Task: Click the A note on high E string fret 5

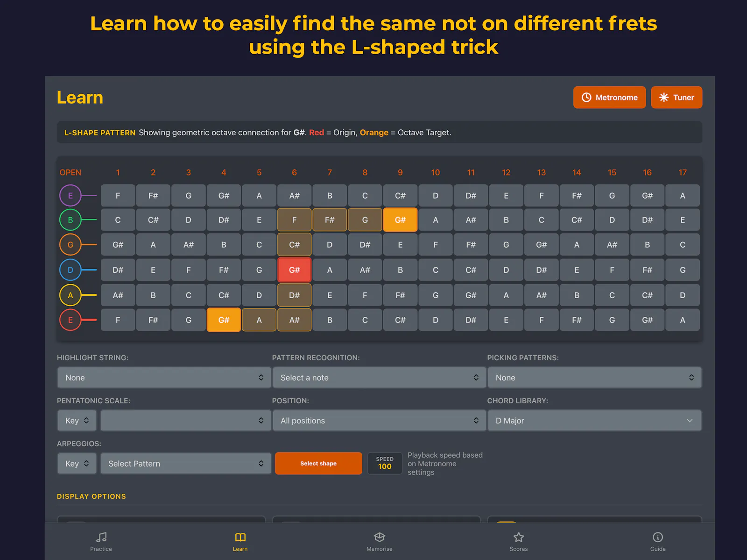Action: [259, 196]
